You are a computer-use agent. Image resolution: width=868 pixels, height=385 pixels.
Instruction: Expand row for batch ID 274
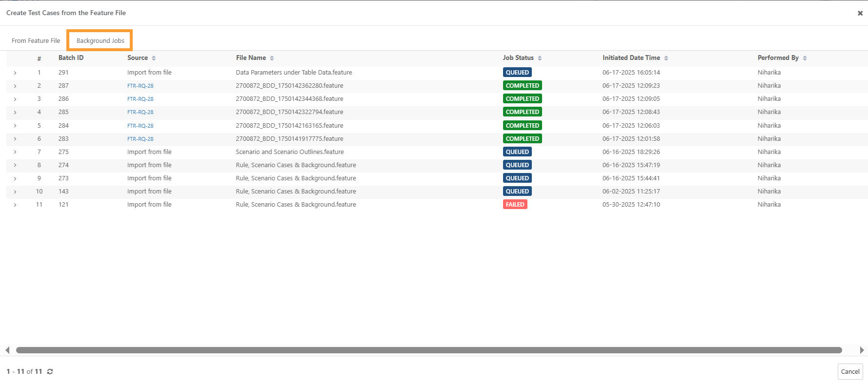pos(15,165)
